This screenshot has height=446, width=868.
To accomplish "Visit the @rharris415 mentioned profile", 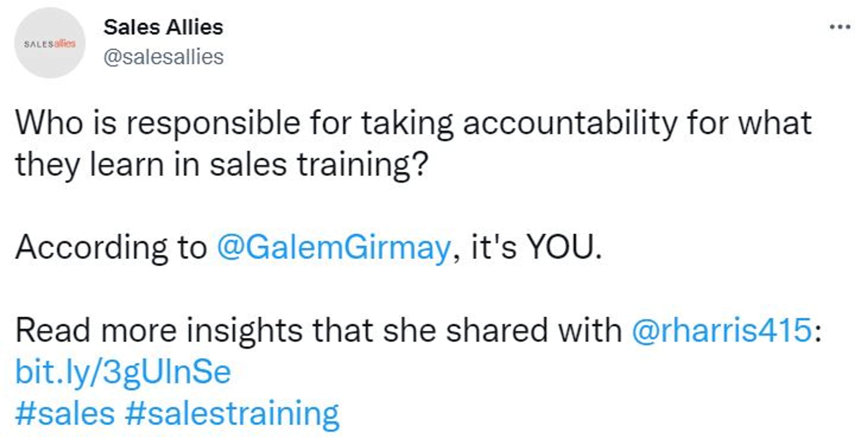I will pos(721,330).
